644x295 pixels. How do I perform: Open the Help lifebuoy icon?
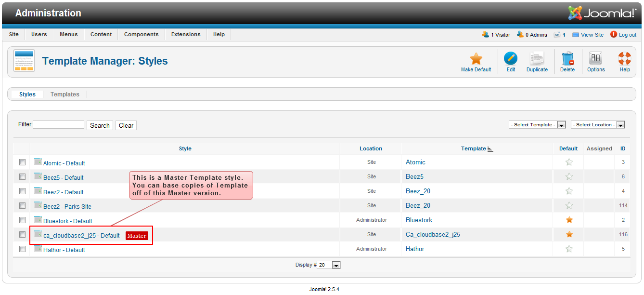(x=625, y=59)
